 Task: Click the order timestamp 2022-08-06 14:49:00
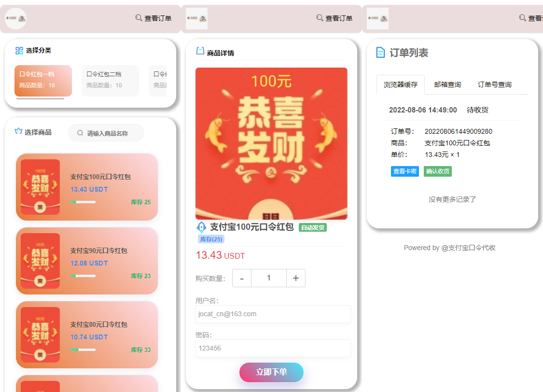(x=423, y=110)
